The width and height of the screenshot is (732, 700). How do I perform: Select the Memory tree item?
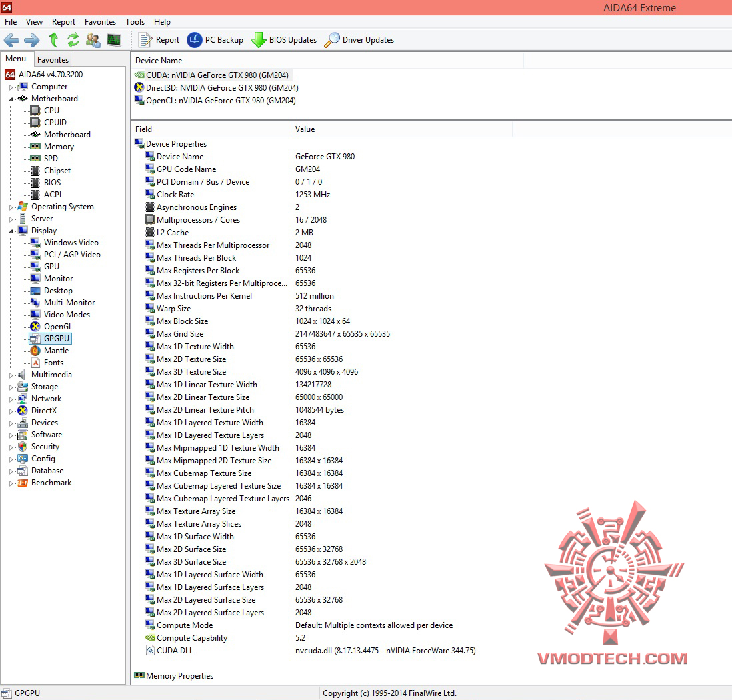pyautogui.click(x=59, y=147)
